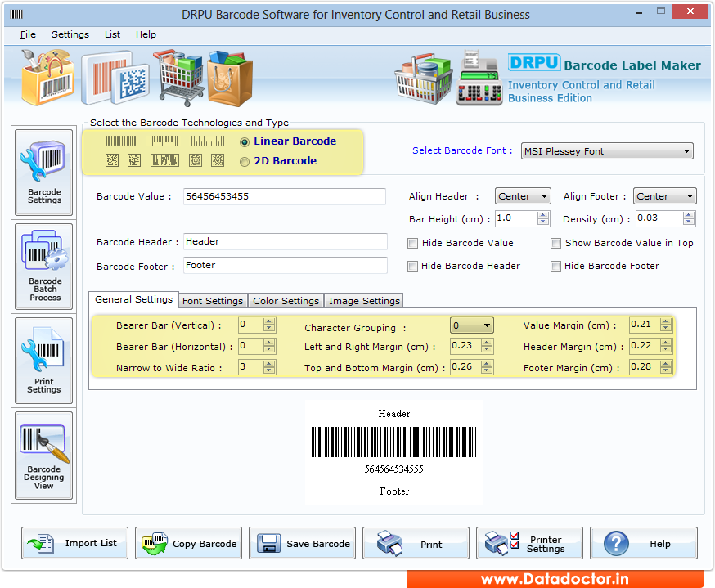The image size is (715, 588).
Task: Select the Barcode Batch Process panel
Action: [43, 266]
